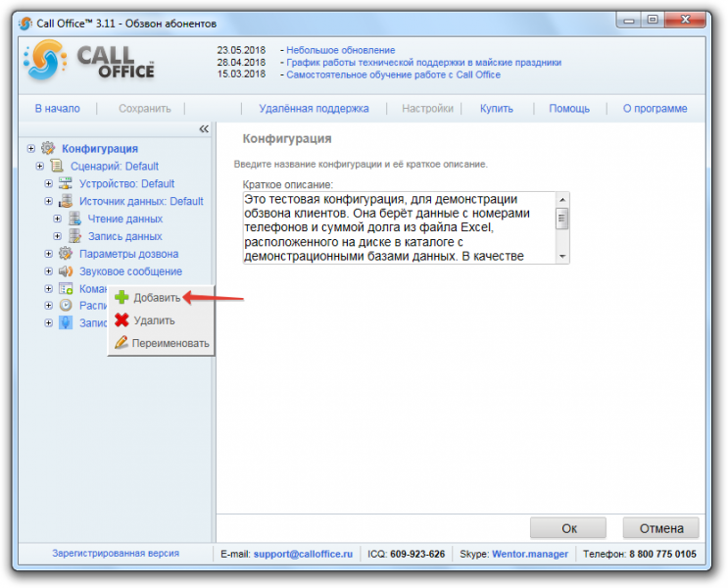The image size is (728, 588).
Task: Click the description scrollbar down arrow
Action: click(x=562, y=256)
